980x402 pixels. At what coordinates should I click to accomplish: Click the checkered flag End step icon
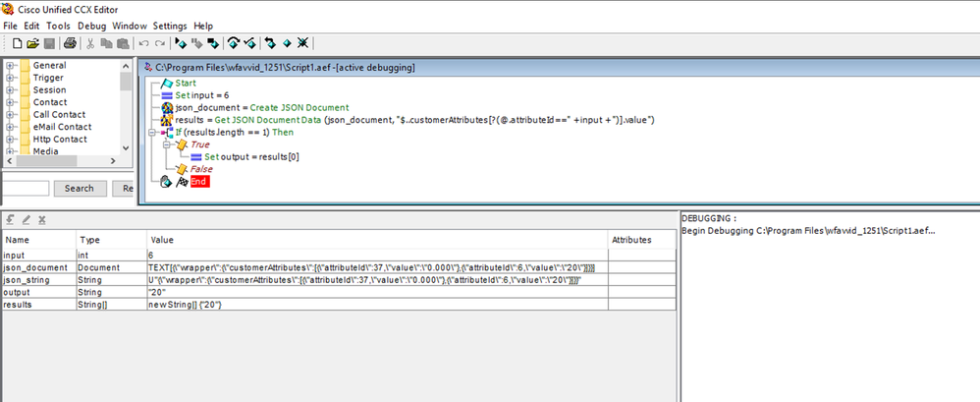tap(183, 182)
